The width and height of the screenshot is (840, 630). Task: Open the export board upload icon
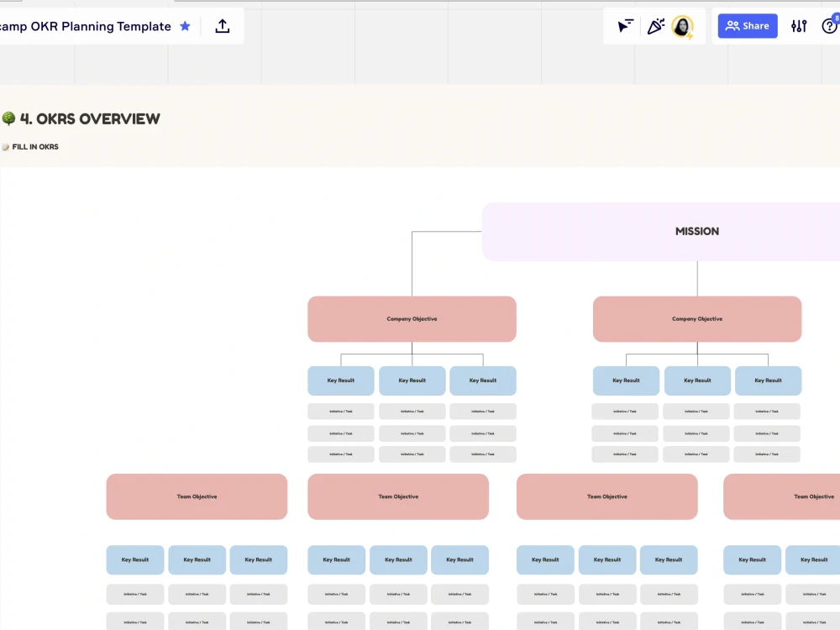(223, 26)
